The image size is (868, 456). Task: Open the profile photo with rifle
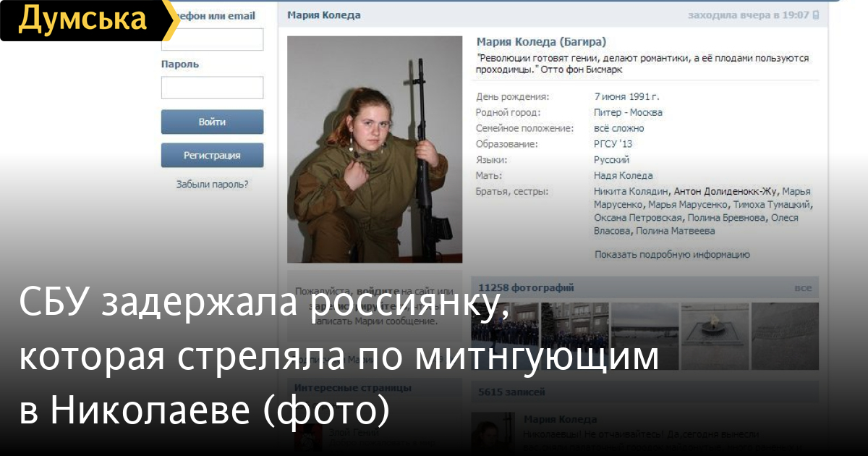click(x=375, y=149)
